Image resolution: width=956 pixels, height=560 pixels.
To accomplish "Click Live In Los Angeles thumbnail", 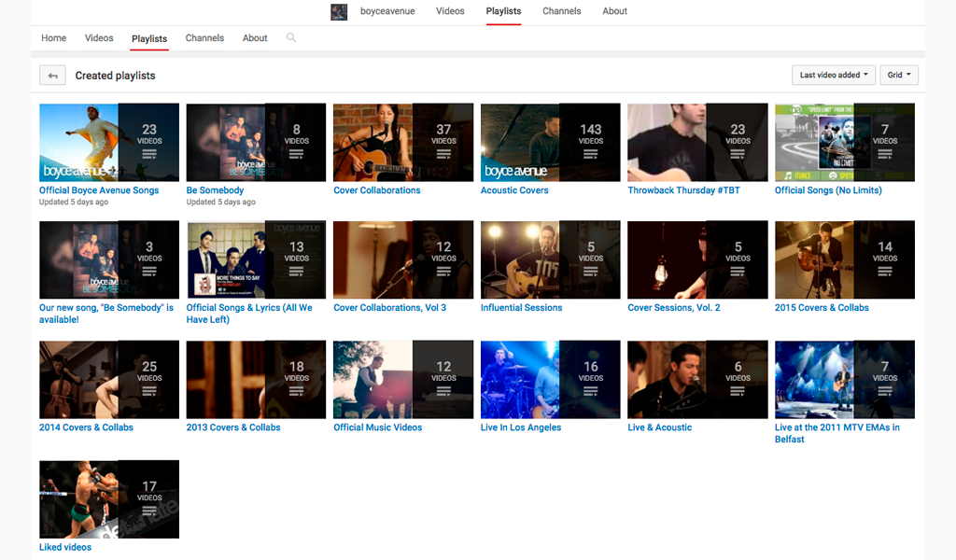I will click(551, 379).
